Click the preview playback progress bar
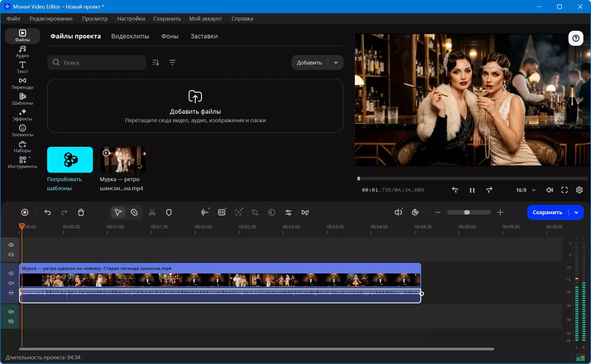This screenshot has width=591, height=364. [x=473, y=178]
